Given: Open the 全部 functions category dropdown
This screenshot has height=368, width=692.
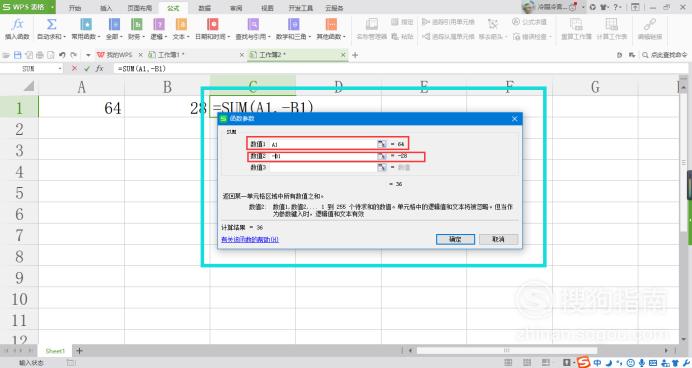Looking at the screenshot, I should [x=114, y=29].
